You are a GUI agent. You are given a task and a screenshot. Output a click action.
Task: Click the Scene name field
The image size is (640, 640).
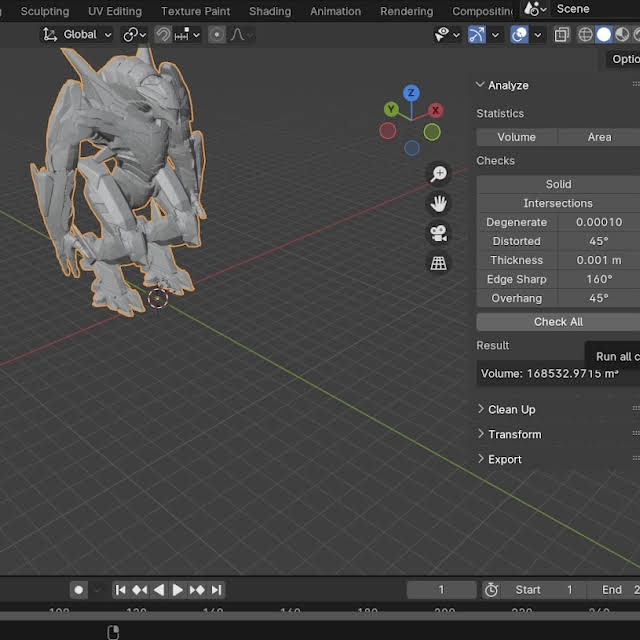(x=595, y=9)
